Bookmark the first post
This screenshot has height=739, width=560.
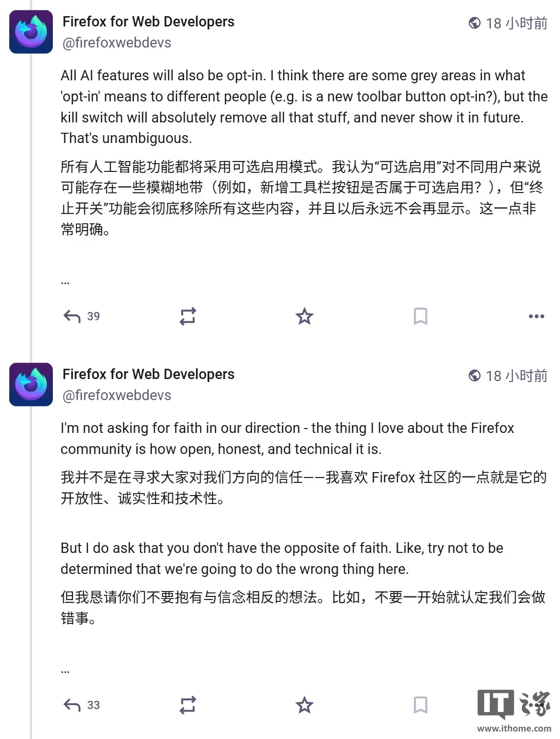tap(421, 317)
